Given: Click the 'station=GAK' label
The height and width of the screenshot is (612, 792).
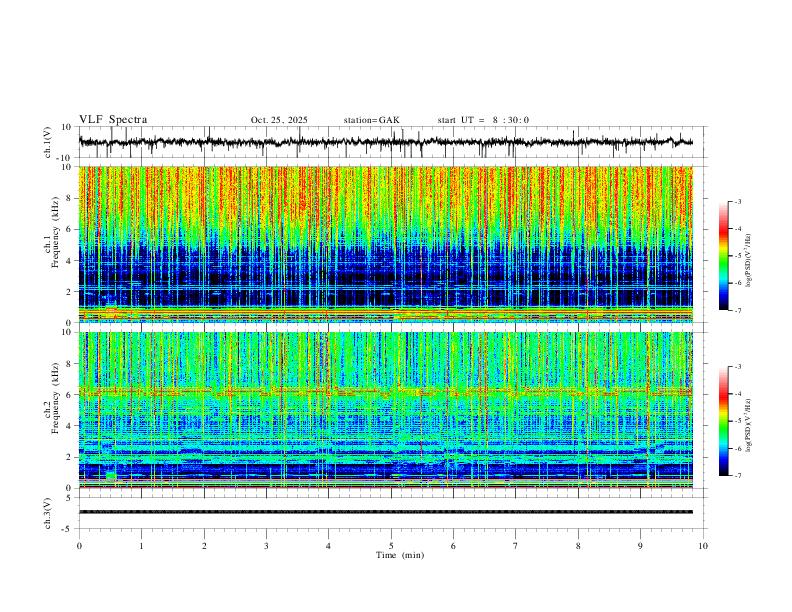Looking at the screenshot, I should click(372, 120).
